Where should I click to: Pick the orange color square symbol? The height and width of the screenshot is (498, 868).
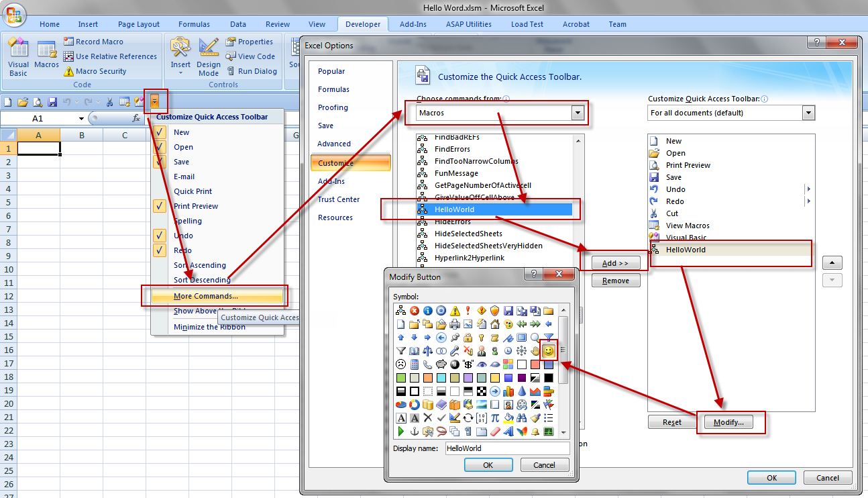pos(427,378)
